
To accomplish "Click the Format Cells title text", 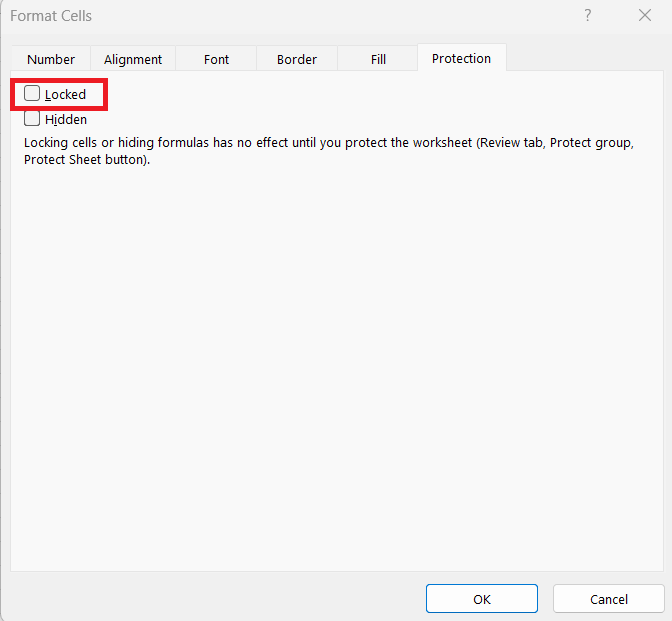I will (51, 16).
